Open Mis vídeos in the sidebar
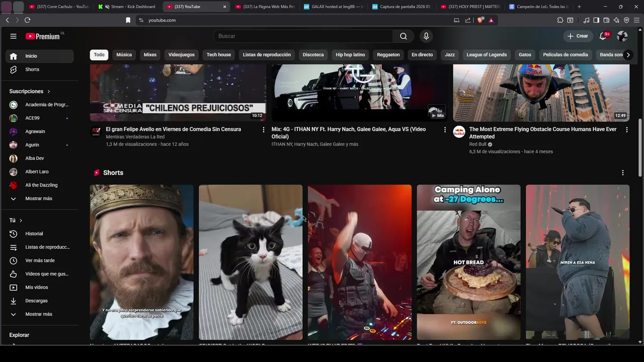 coord(40,287)
